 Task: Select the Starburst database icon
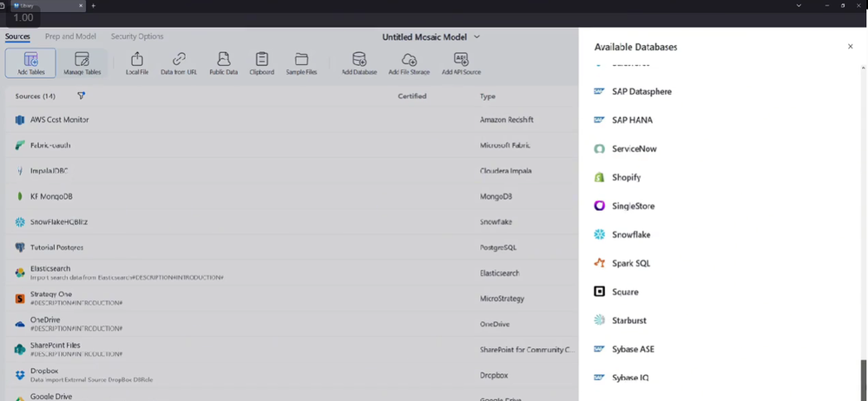[x=599, y=320]
